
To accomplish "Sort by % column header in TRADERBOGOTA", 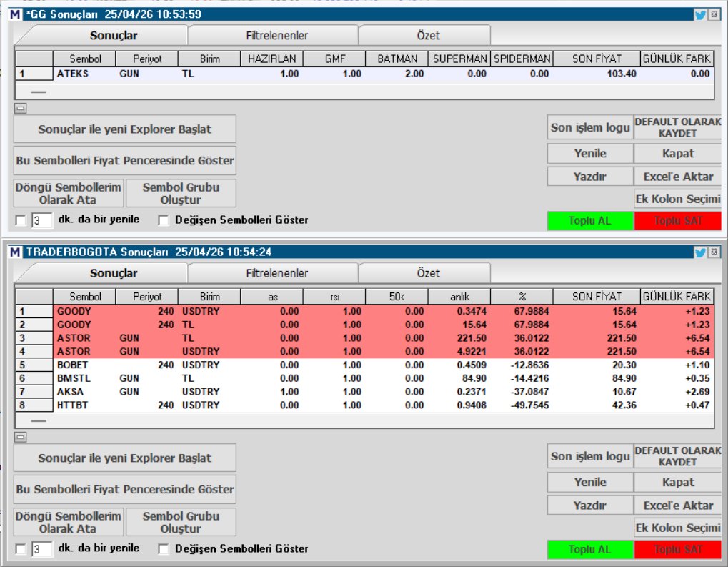I will coord(522,297).
